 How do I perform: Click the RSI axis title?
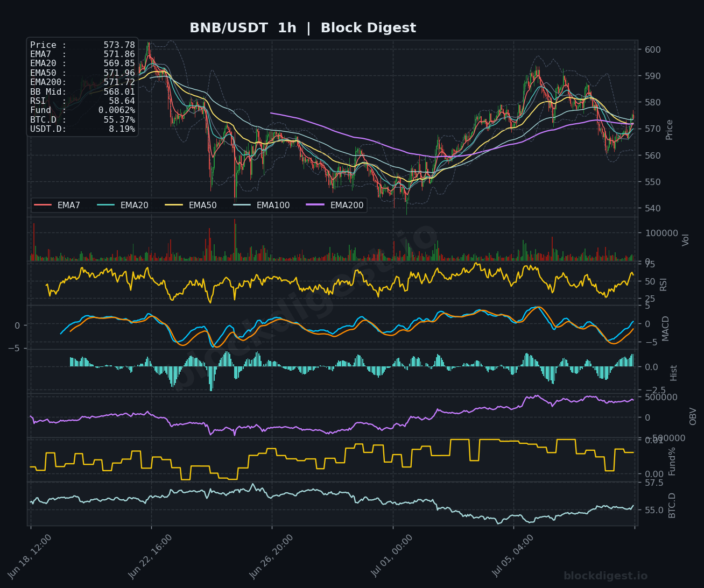click(x=663, y=284)
